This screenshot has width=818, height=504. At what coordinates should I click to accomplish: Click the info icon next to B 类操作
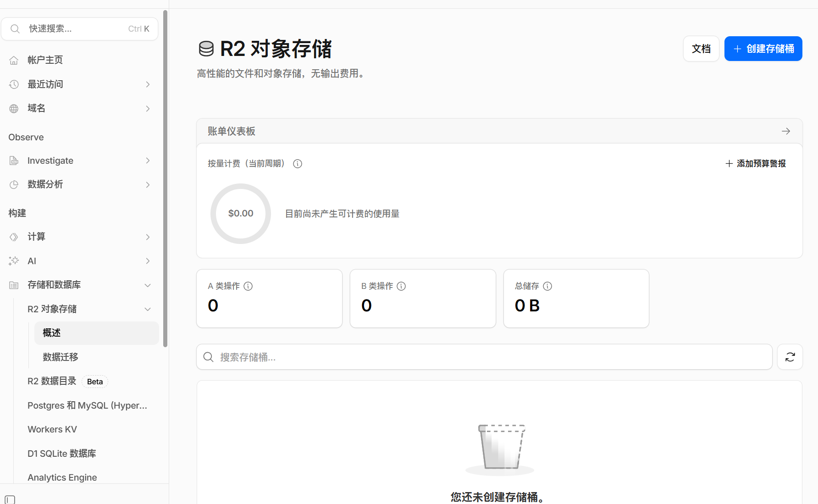401,286
